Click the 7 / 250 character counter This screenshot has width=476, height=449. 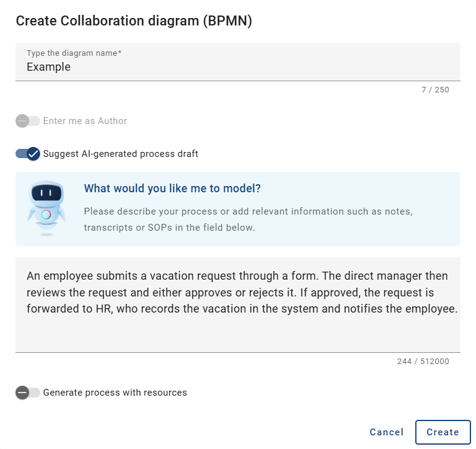(435, 90)
